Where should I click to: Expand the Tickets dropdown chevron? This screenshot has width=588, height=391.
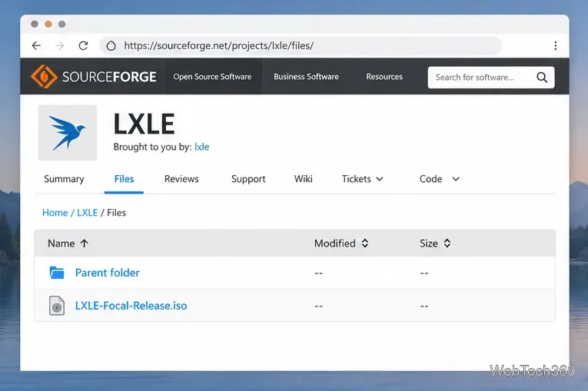pyautogui.click(x=380, y=179)
